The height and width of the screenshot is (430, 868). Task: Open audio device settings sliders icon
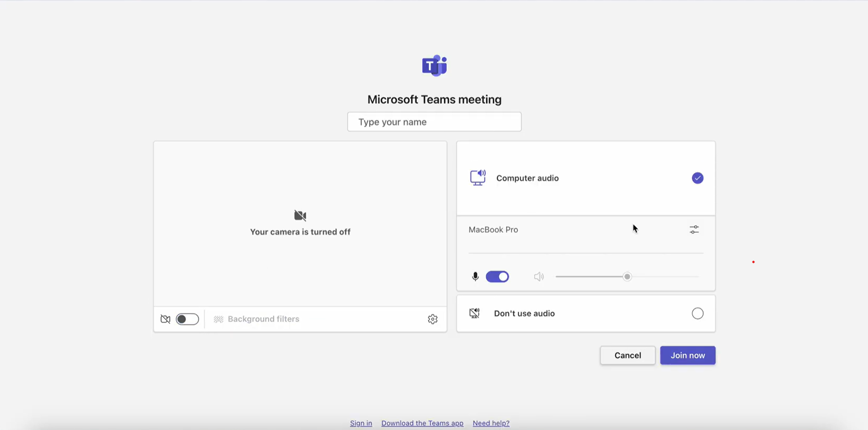(694, 230)
